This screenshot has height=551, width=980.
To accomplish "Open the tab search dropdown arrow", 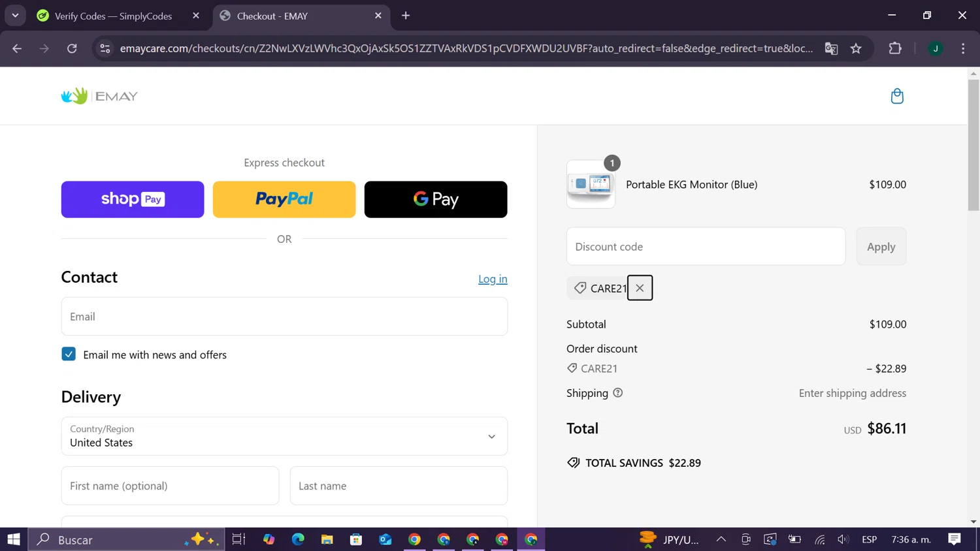I will pyautogui.click(x=15, y=16).
